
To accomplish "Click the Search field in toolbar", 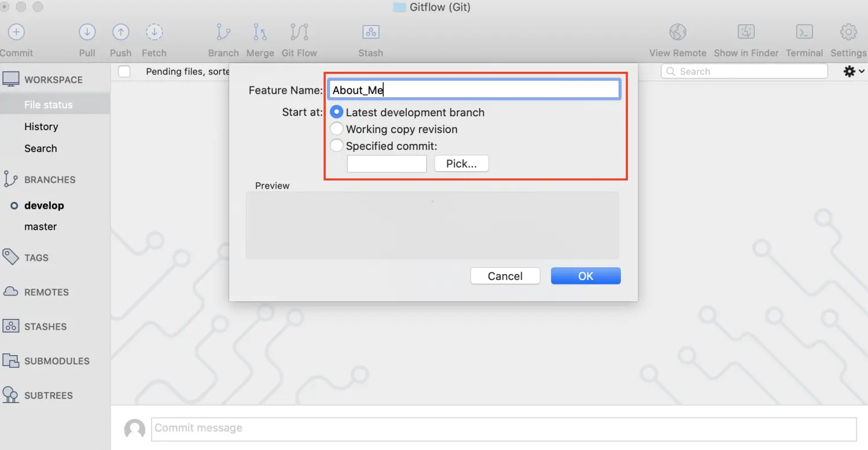I will (x=744, y=72).
